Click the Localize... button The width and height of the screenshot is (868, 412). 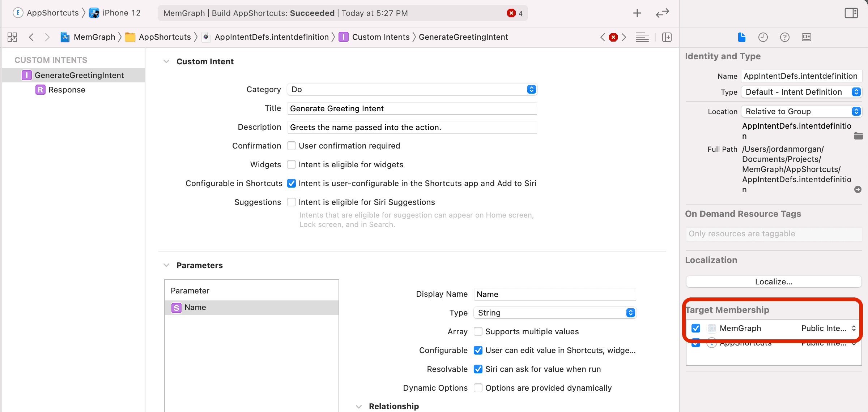click(x=774, y=282)
